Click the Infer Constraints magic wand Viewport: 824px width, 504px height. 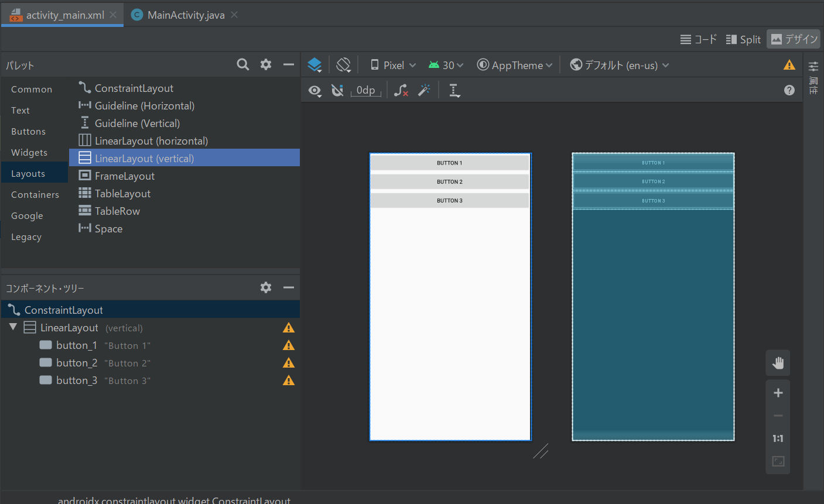(424, 90)
